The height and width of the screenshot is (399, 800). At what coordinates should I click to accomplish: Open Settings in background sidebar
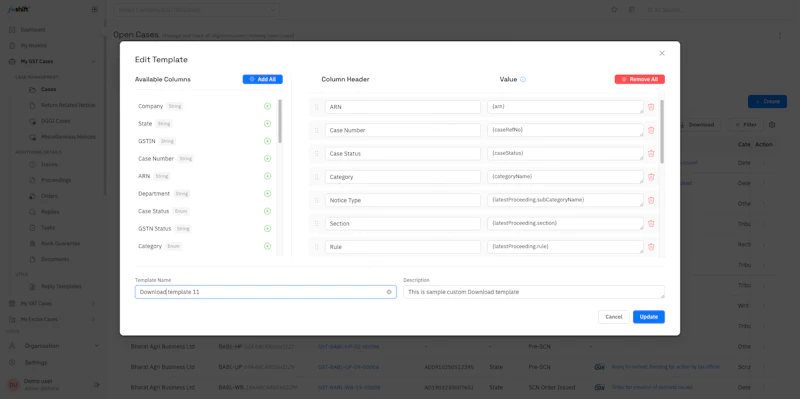coord(36,363)
